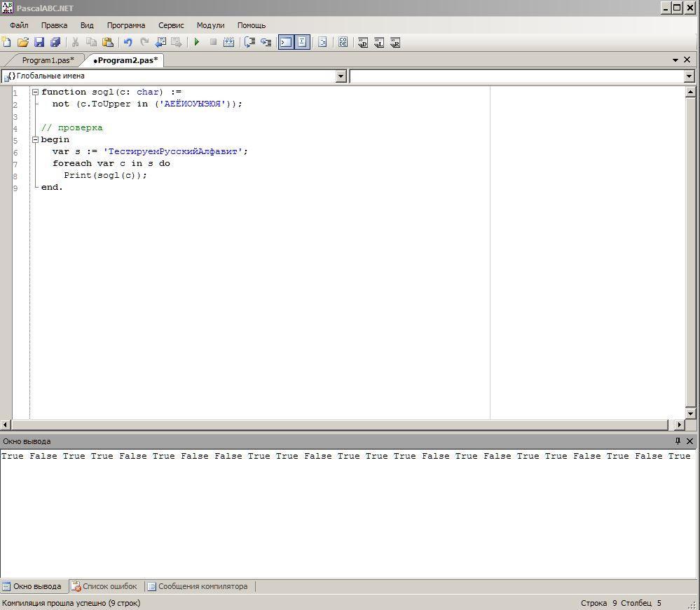Screen dimensions: 700x610
Task: Switch to the Program1.pas tab
Action: (x=47, y=60)
